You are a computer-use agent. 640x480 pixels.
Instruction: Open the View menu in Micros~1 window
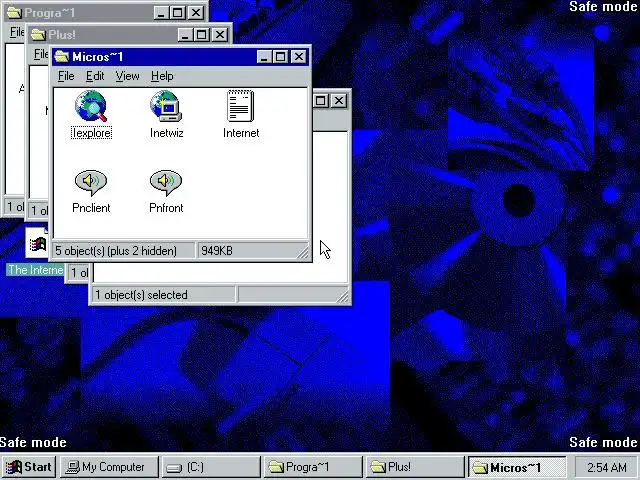tap(127, 76)
